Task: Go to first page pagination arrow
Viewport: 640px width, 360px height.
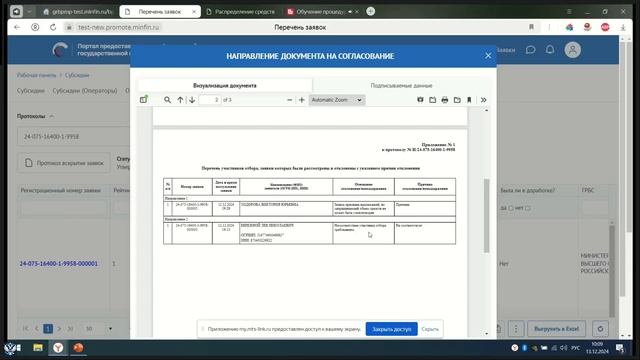Action: pos(25,328)
